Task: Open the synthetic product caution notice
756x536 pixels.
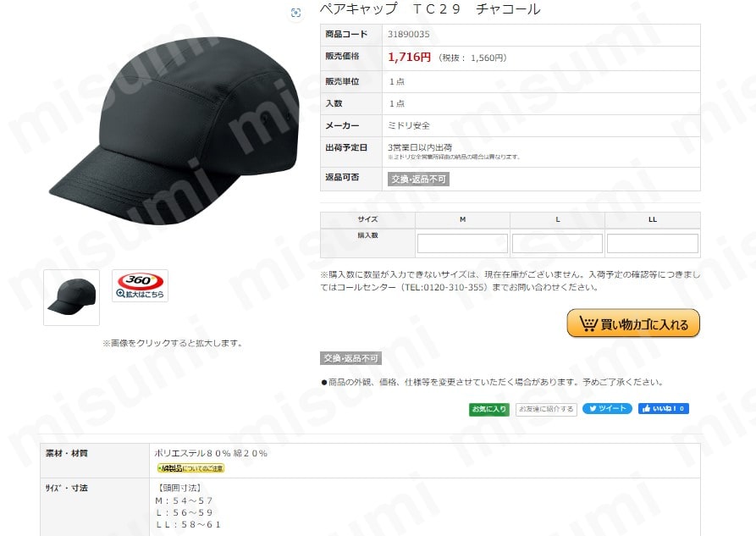Action: coord(191,468)
